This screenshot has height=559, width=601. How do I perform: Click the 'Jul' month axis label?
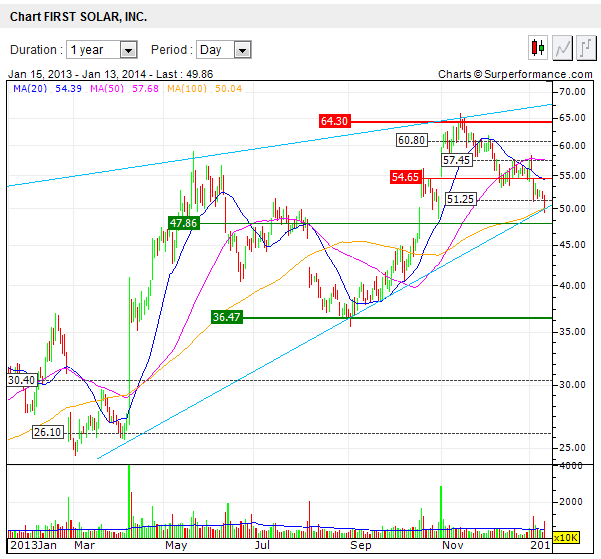click(x=262, y=545)
